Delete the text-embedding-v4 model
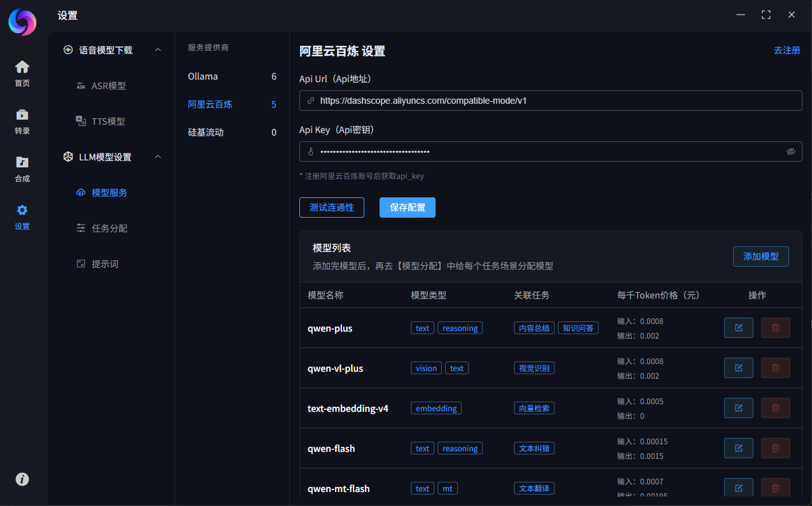 point(776,408)
